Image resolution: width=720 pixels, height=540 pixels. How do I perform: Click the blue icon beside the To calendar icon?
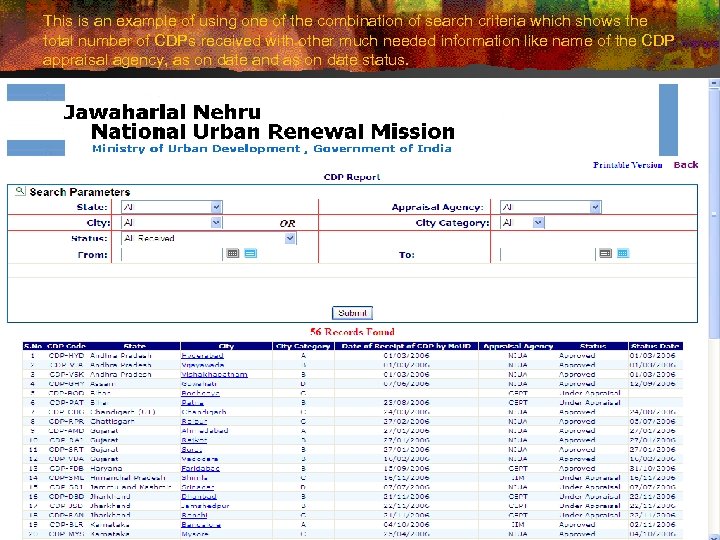(x=623, y=253)
